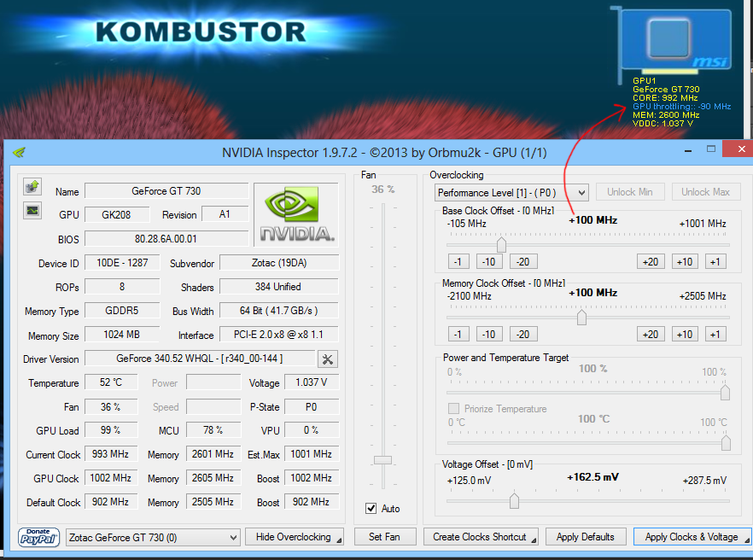Click the Current Clock value 993 MHz

[x=111, y=454]
